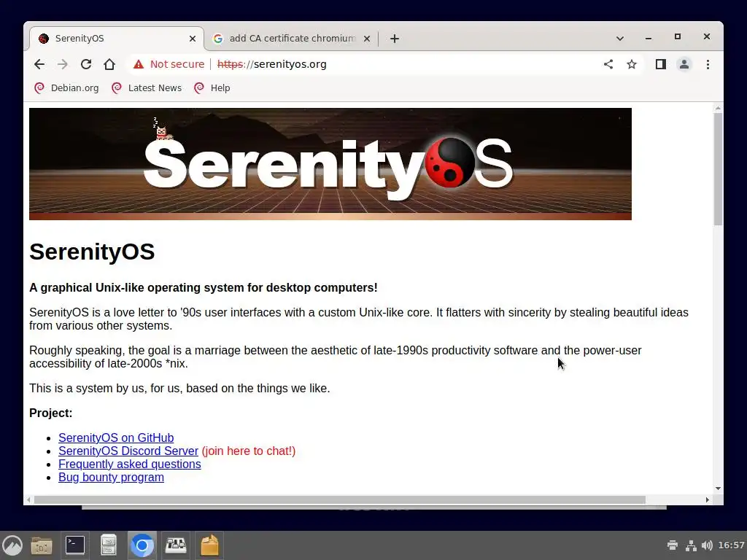
Task: Open a new tab
Action: coord(395,39)
